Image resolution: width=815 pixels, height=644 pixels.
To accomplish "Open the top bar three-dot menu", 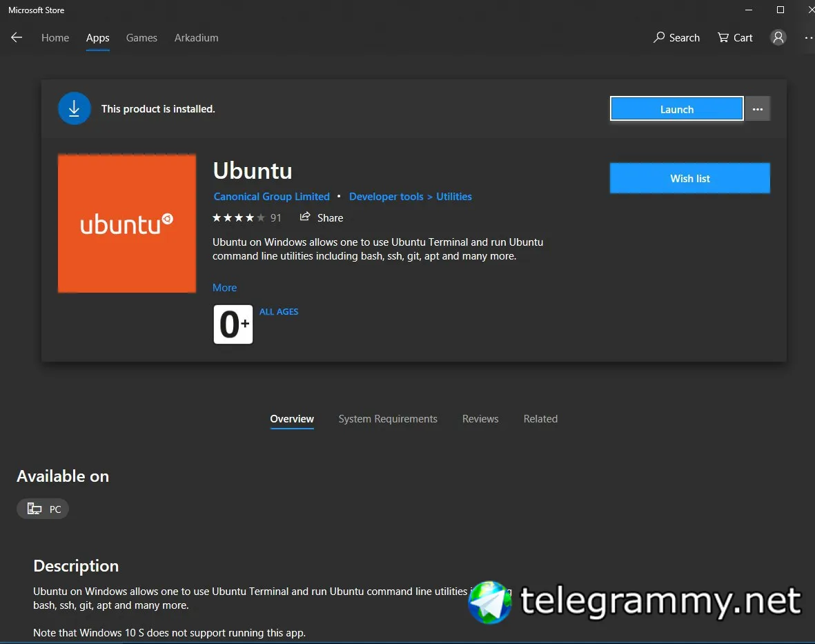I will 809,37.
